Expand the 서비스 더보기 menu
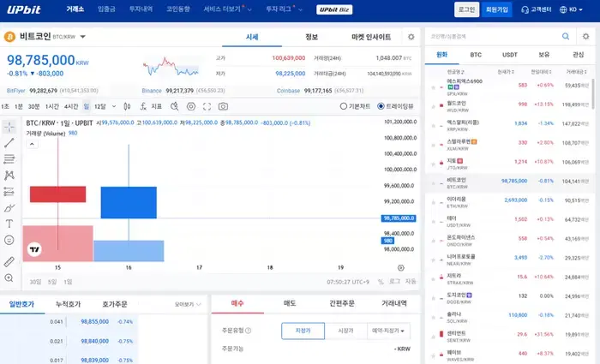Screen dimensions: 600x364 (228, 9)
